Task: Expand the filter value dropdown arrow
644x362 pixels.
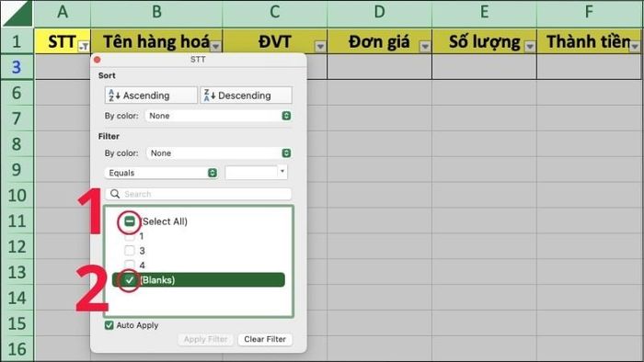Action: coord(282,172)
